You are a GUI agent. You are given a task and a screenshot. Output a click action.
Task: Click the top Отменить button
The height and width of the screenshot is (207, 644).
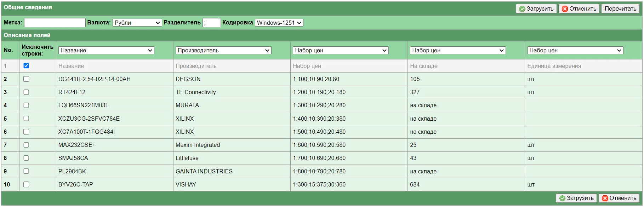coord(579,9)
